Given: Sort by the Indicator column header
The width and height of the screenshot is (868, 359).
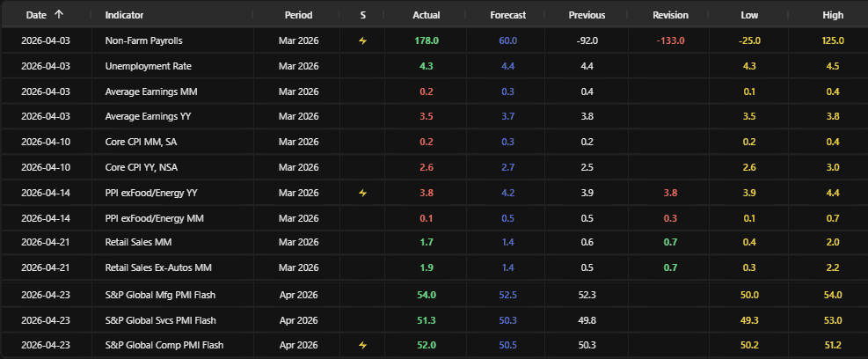Looking at the screenshot, I should 124,15.
